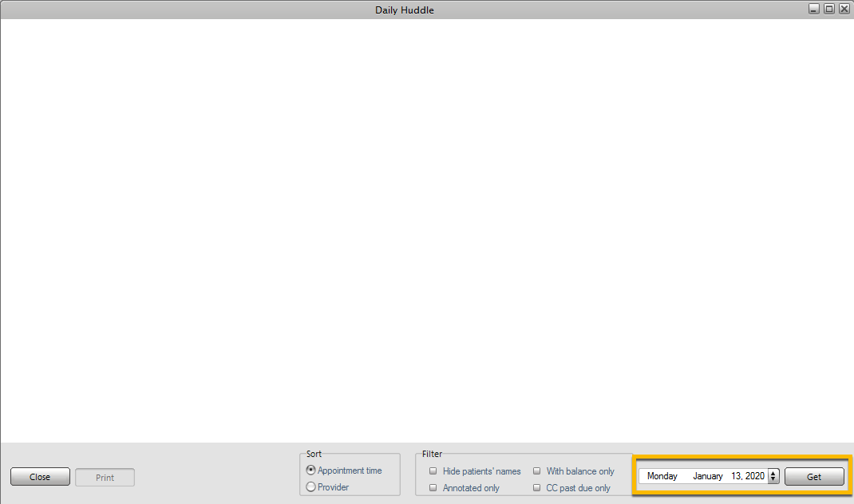Toggle With balance only filter
The image size is (854, 504).
(537, 471)
